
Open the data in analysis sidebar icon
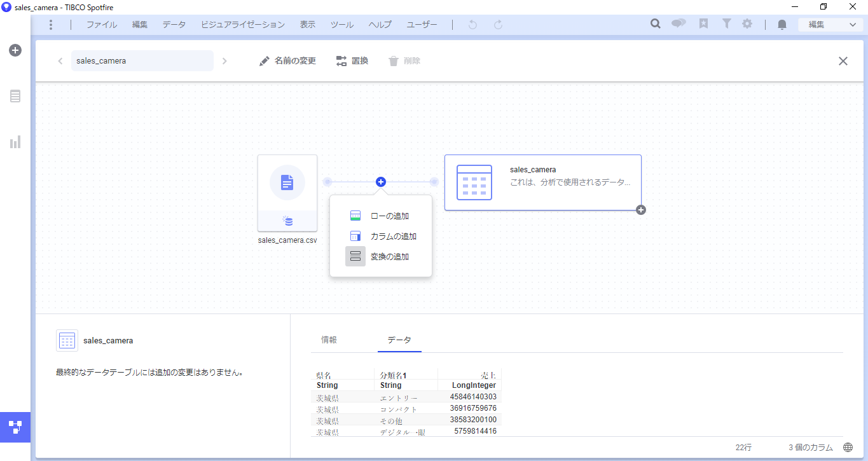click(x=15, y=96)
